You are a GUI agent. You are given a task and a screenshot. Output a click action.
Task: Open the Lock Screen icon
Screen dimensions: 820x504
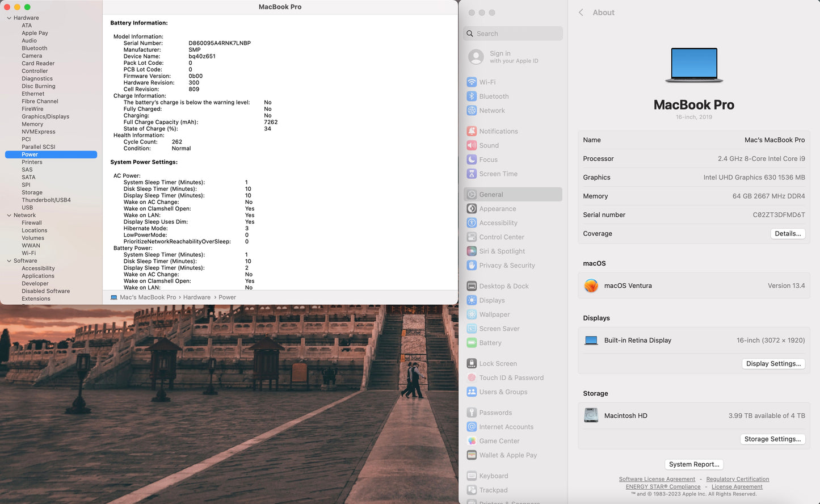pyautogui.click(x=472, y=363)
